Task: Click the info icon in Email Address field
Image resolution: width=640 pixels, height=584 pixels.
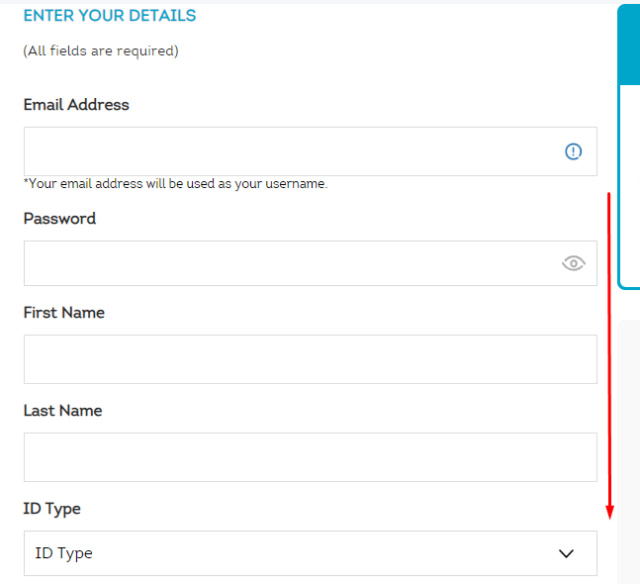Action: [573, 151]
